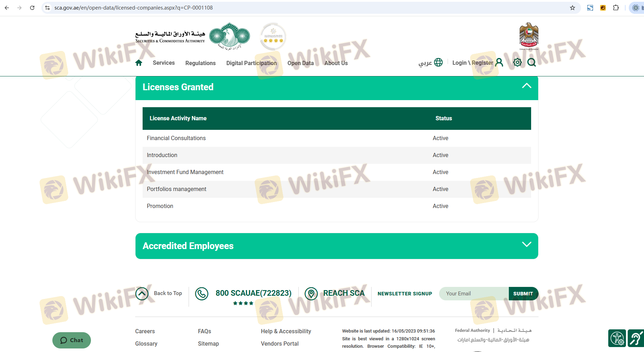
Task: Open the Regulations menu
Action: point(200,63)
